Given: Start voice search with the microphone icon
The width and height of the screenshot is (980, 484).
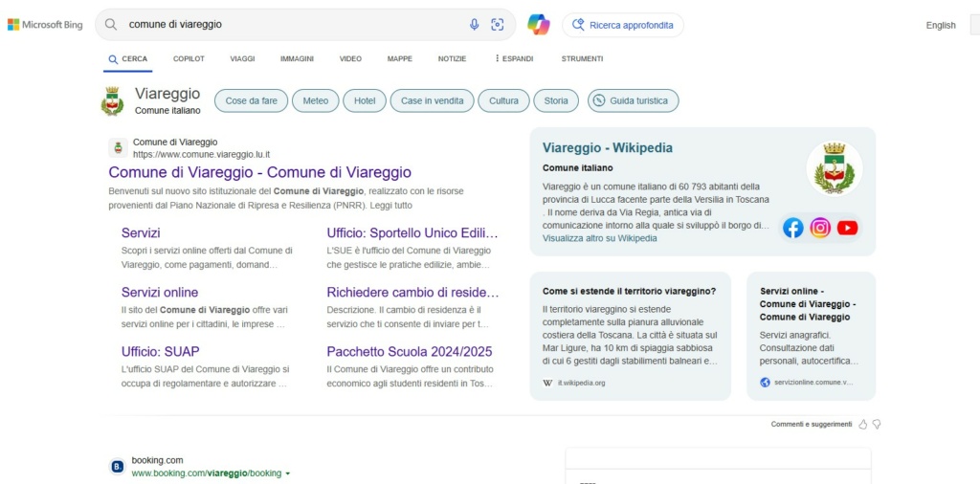Looking at the screenshot, I should (475, 24).
